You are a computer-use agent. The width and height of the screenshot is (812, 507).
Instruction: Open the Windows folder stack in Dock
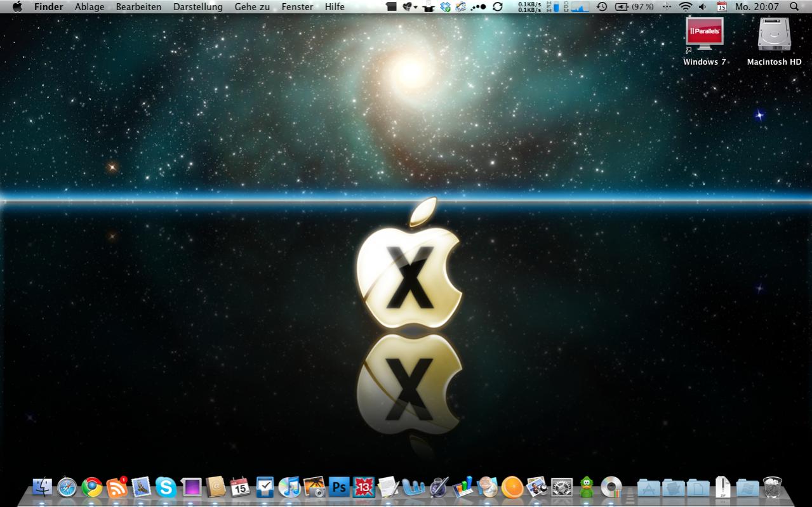(748, 487)
